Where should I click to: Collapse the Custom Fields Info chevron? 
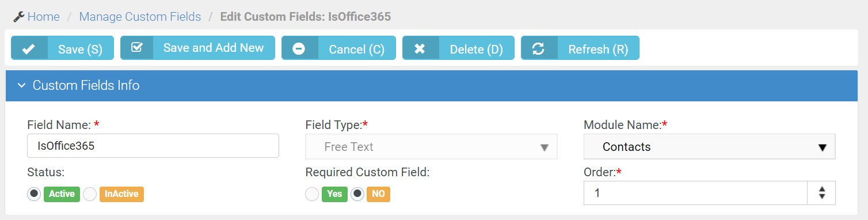pyautogui.click(x=21, y=86)
